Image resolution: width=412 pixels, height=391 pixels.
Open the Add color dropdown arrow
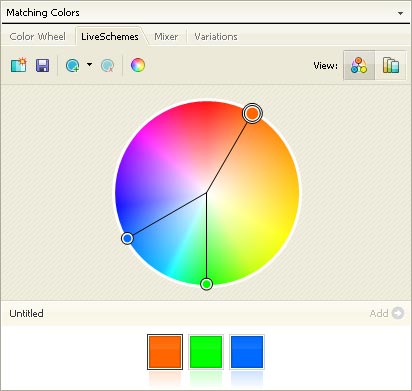(89, 65)
